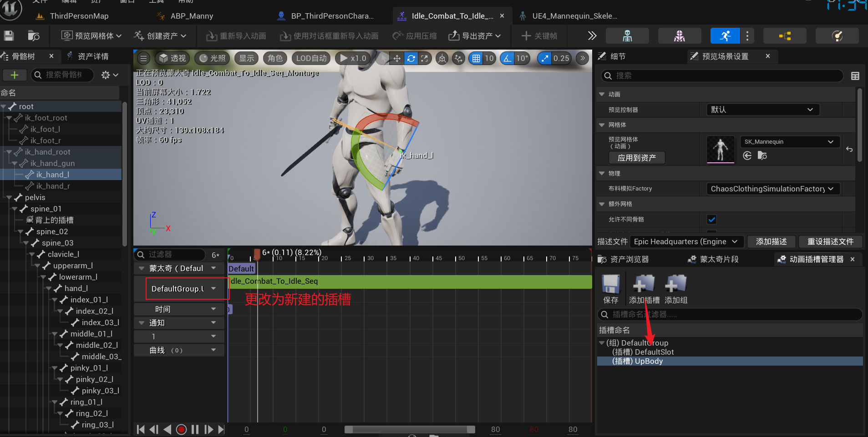This screenshot has width=868, height=437.
Task: Jump to start of timeline
Action: coord(141,429)
